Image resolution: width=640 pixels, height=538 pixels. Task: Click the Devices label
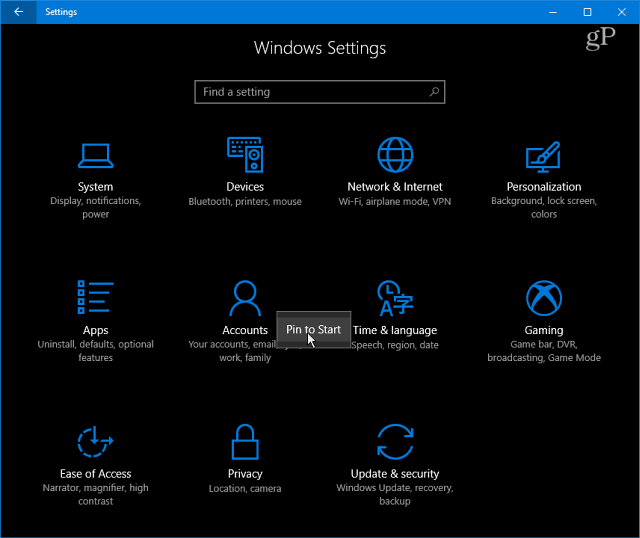pos(245,187)
